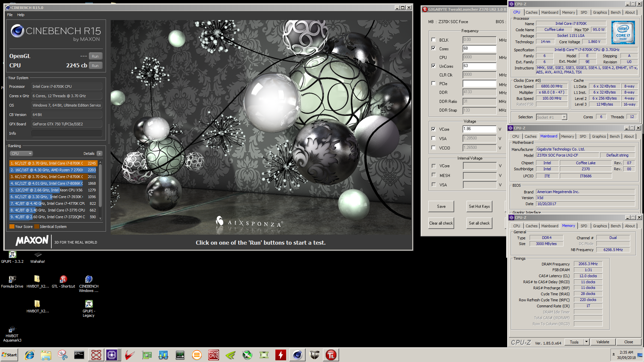Enable the PCIe checkbox

pyautogui.click(x=433, y=83)
